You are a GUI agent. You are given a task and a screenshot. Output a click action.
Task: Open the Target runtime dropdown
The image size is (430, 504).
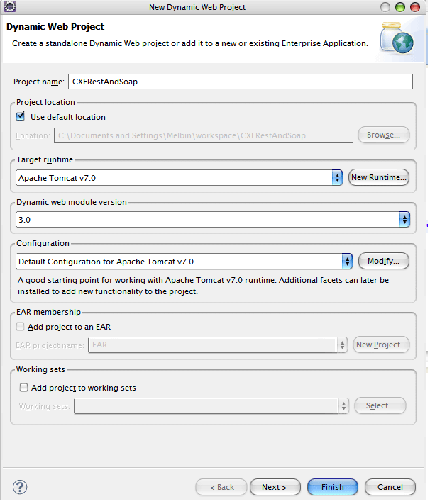337,177
